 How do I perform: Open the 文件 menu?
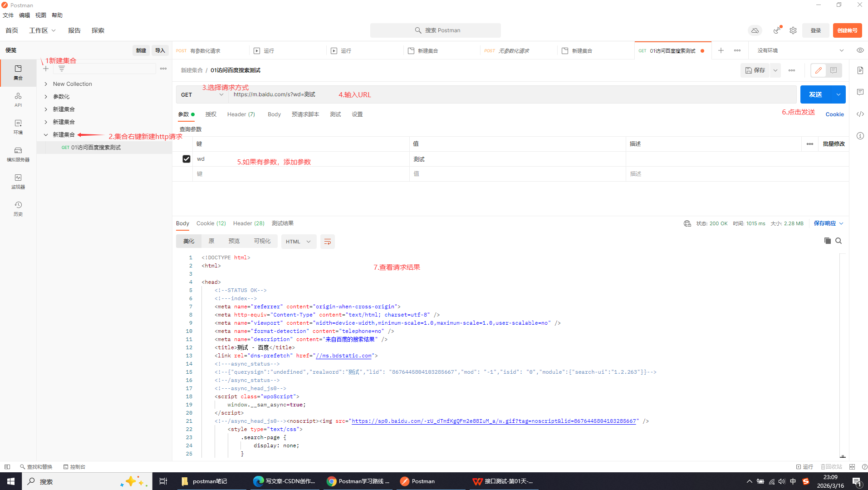pos(8,15)
